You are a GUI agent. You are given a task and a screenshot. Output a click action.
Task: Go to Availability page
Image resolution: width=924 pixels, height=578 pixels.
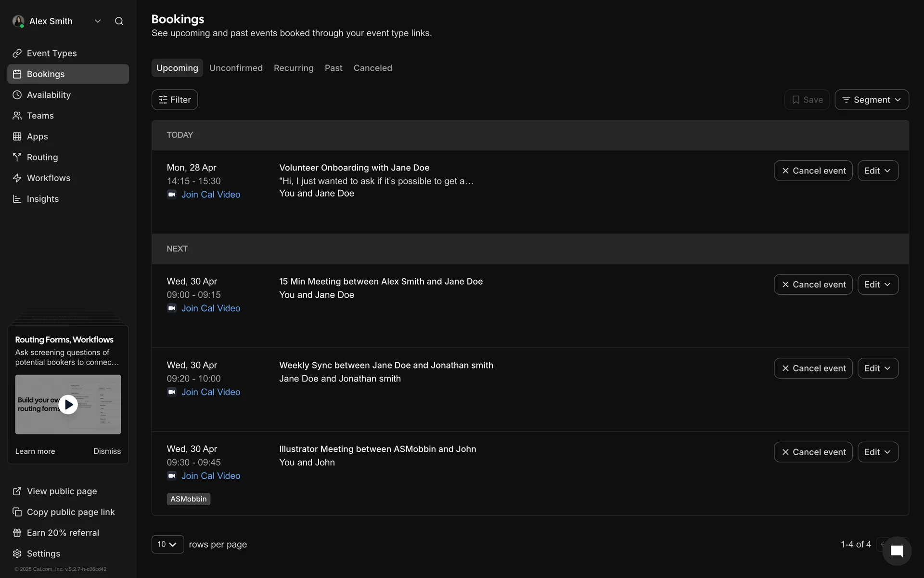[x=49, y=95]
